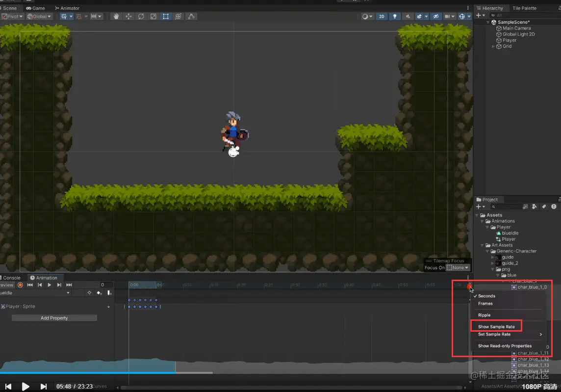Open Set Sample Rate submenu

tap(509, 335)
